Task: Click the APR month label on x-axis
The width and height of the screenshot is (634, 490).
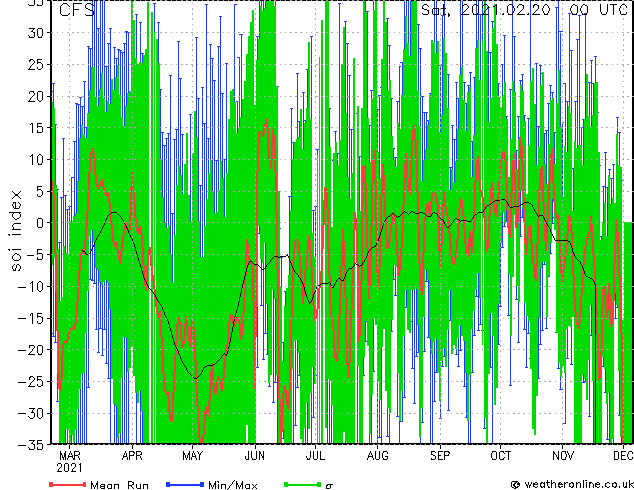Action: click(x=132, y=456)
